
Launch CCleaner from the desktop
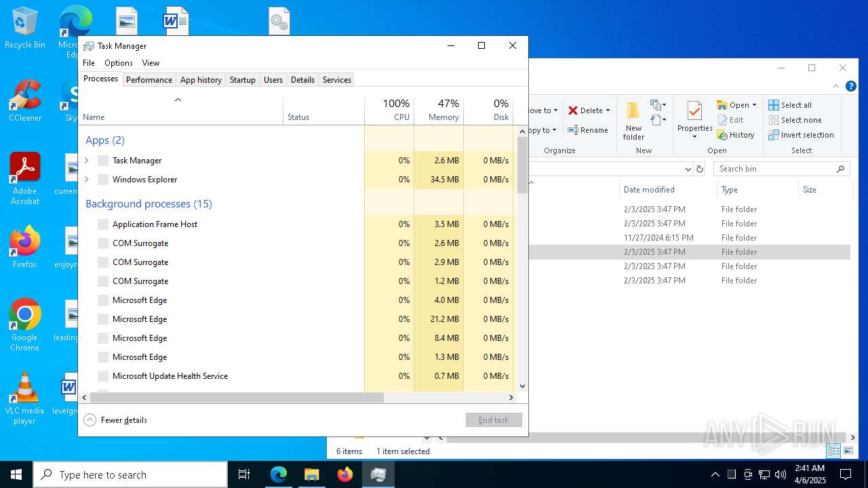click(24, 100)
